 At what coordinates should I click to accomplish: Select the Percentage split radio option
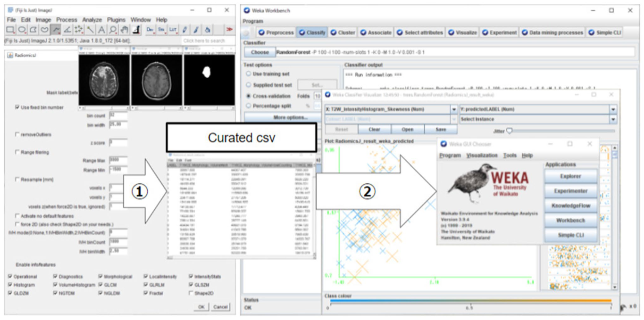pyautogui.click(x=248, y=106)
